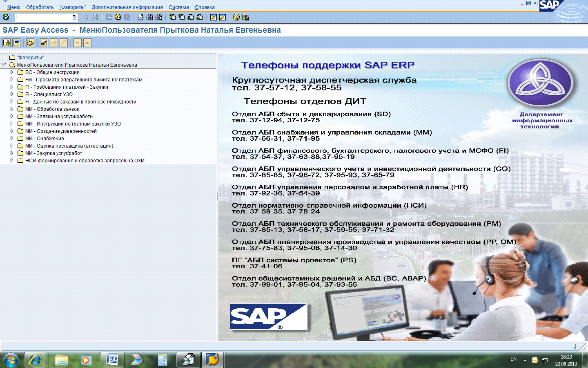Select MM - Оценка поставщика (аттестация) row
This screenshot has height=368, width=588.
coord(65,146)
